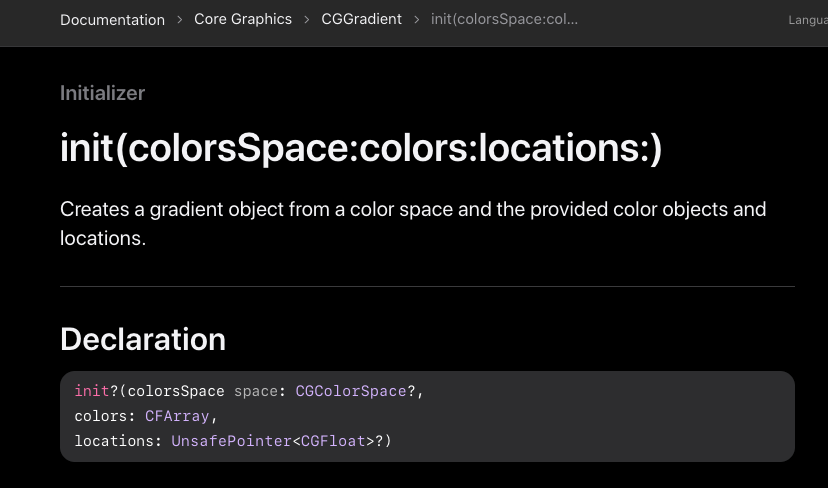Select the truncated init(colorsSpace:col… breadcrumb item
Image resolution: width=828 pixels, height=488 pixels.
tap(504, 20)
